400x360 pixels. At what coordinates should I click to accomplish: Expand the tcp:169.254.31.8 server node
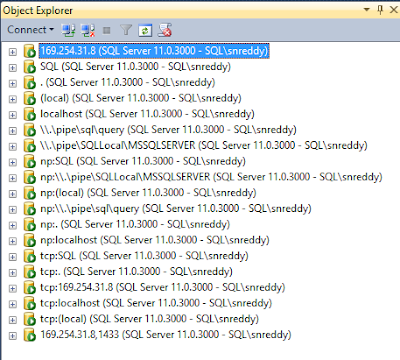coord(13,288)
